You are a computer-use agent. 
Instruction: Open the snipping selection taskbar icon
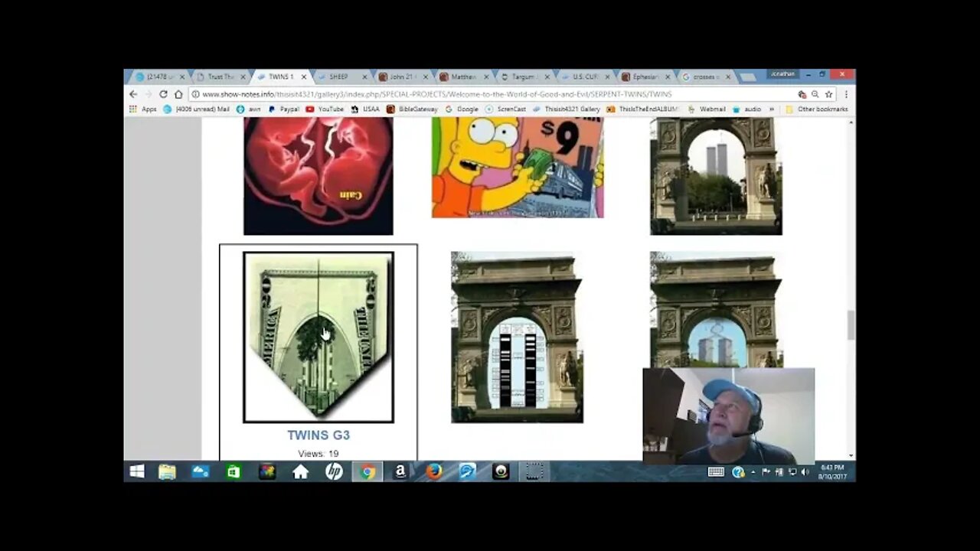(x=534, y=471)
